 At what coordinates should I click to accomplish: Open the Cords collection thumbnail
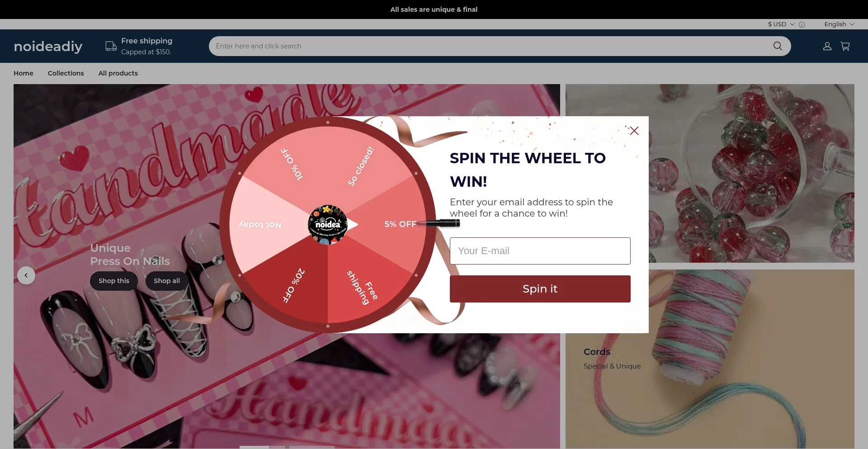tap(710, 359)
